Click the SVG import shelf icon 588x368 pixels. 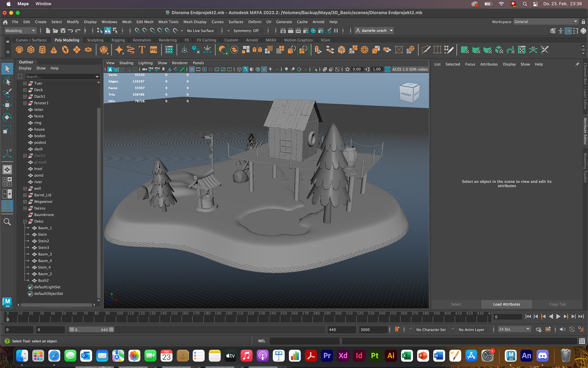[153, 50]
